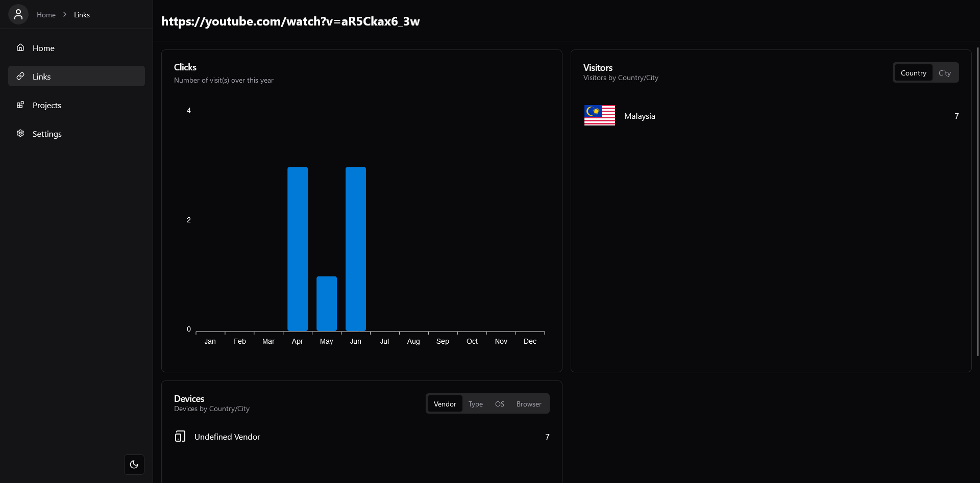The width and height of the screenshot is (980, 483).
Task: Click the device icon beside Undefined Vendor
Action: (x=180, y=436)
